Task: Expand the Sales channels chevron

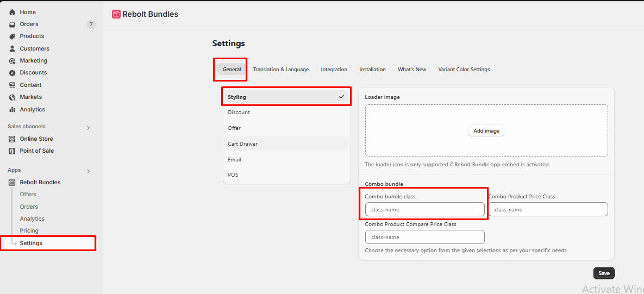Action: pos(88,128)
